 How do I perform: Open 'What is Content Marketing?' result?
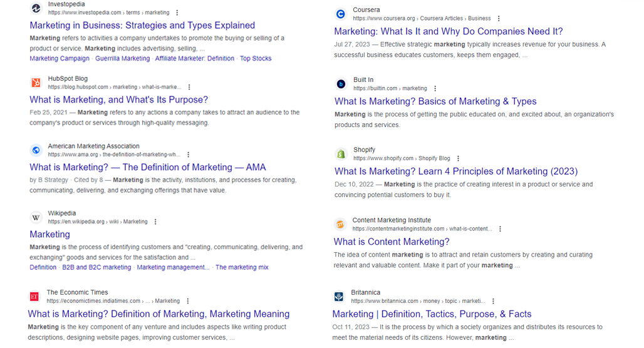(x=392, y=242)
